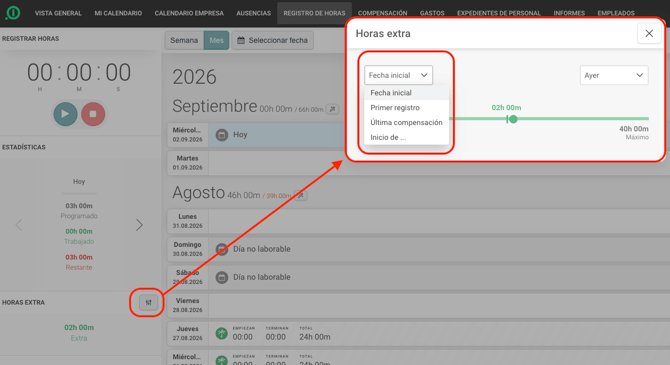Choose Inicio de ... option
Viewport: 670px width, 365px height.
coord(406,138)
